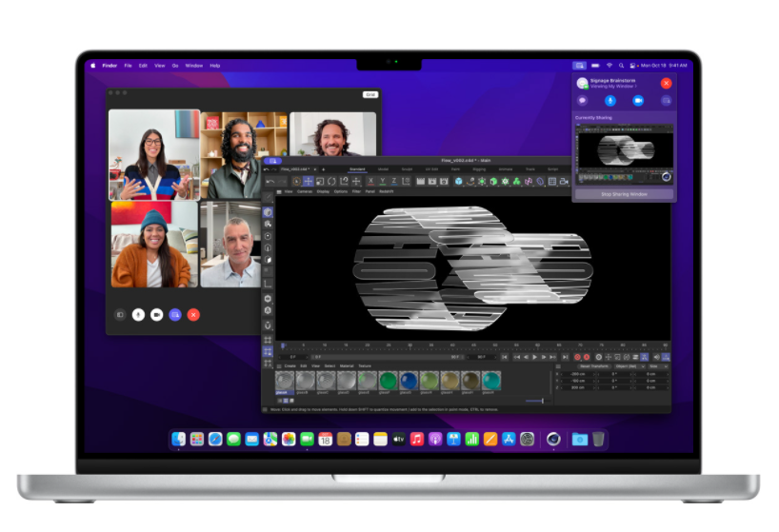Select the Rotate tool in Cinema 4D toolbar
The height and width of the screenshot is (532, 779).
click(331, 182)
